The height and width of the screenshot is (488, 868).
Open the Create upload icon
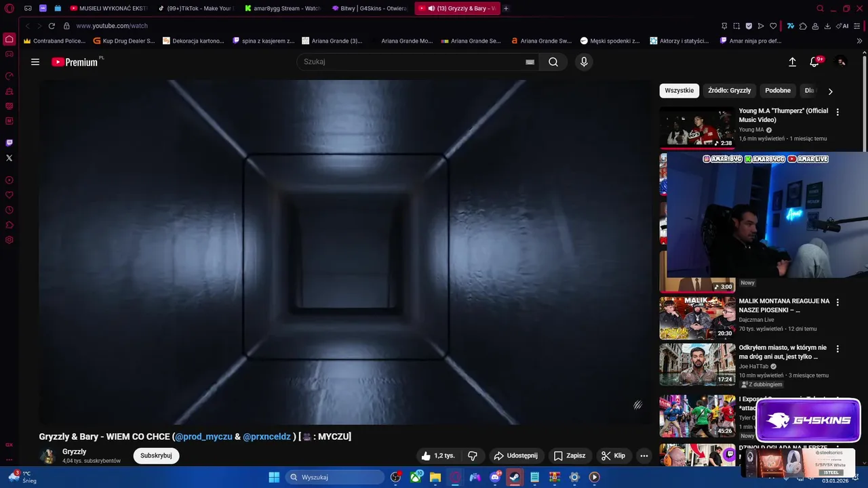(x=792, y=62)
